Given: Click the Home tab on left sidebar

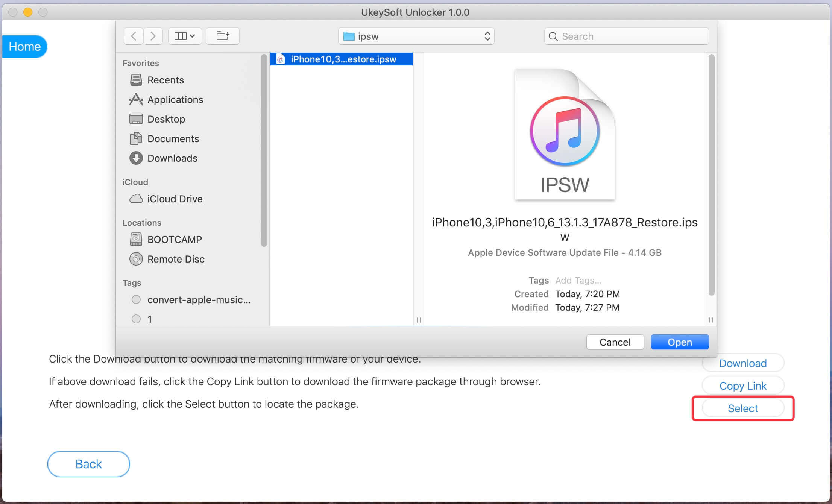Looking at the screenshot, I should (x=25, y=46).
